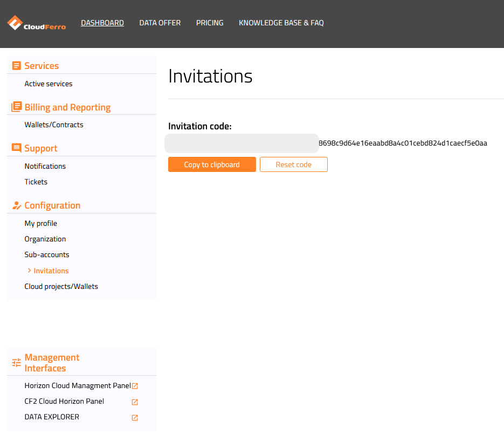Click the CloudFerro logo

[35, 23]
